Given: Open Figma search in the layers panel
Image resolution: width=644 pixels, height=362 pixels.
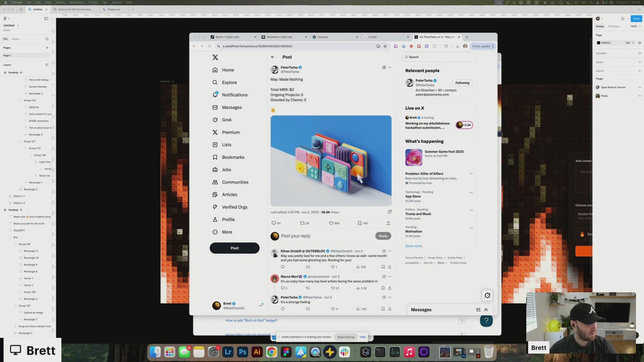Looking at the screenshot, I should pyautogui.click(x=47, y=39).
